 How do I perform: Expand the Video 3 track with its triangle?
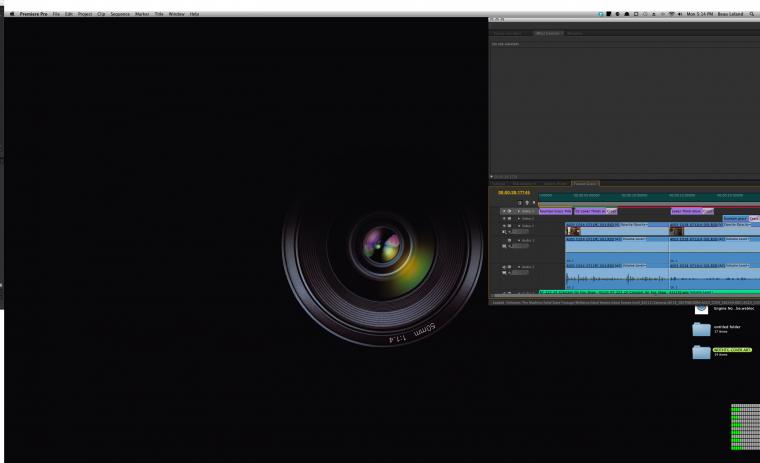(x=519, y=211)
